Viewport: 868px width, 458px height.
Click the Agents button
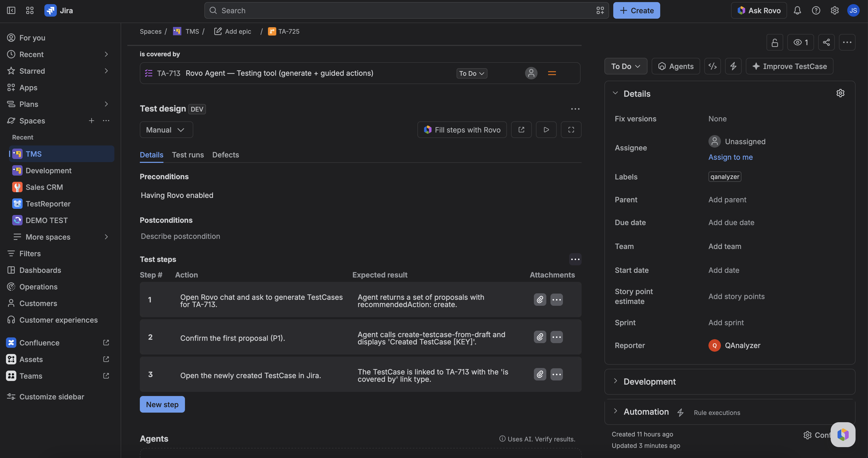(x=676, y=66)
